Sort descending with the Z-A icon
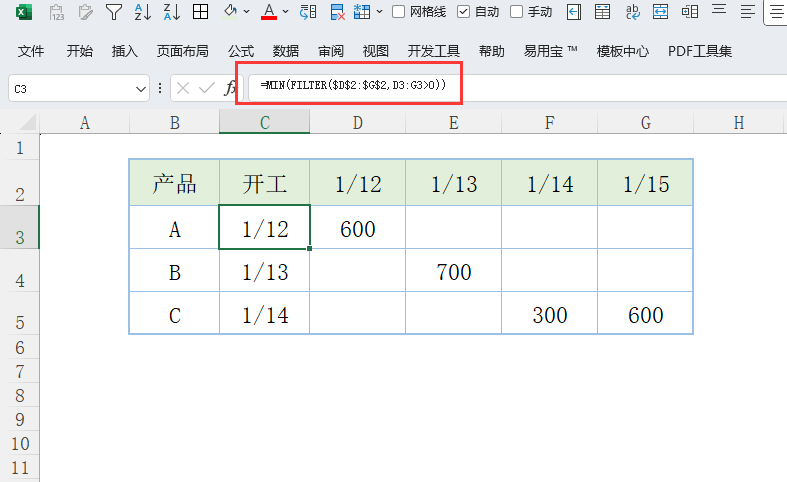This screenshot has width=787, height=482. (172, 12)
